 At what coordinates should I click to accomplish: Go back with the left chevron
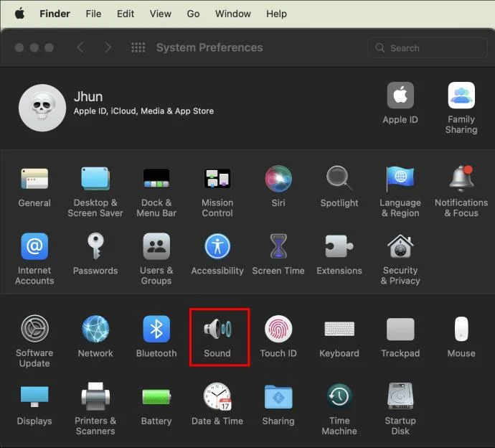80,47
